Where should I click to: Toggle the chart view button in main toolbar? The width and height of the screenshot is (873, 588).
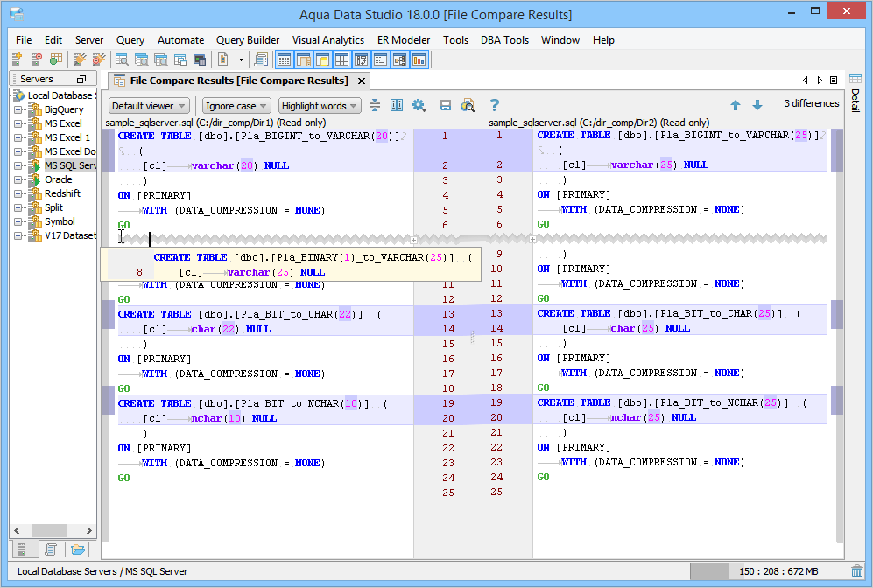(x=419, y=59)
